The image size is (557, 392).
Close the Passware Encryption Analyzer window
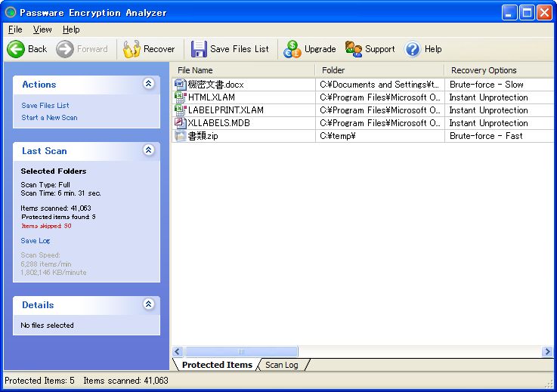click(545, 12)
